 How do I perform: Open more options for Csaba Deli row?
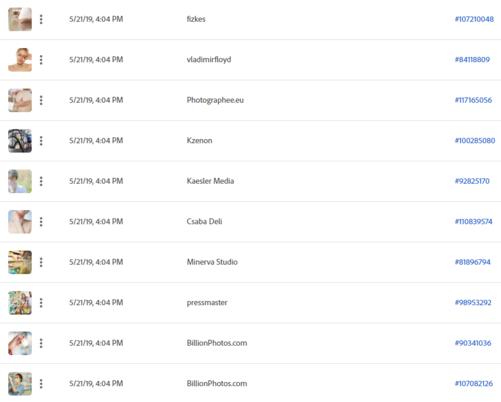click(x=41, y=222)
